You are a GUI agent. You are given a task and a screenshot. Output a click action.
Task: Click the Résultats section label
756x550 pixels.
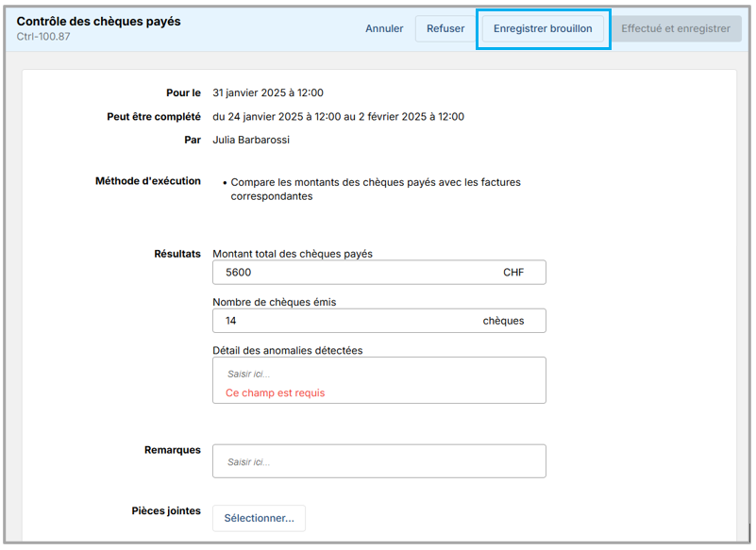click(176, 254)
